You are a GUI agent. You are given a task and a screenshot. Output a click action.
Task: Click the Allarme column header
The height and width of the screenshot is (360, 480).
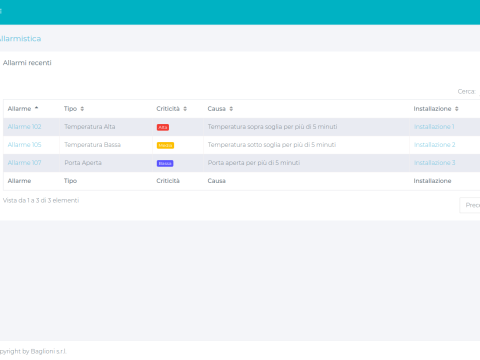pos(32,109)
